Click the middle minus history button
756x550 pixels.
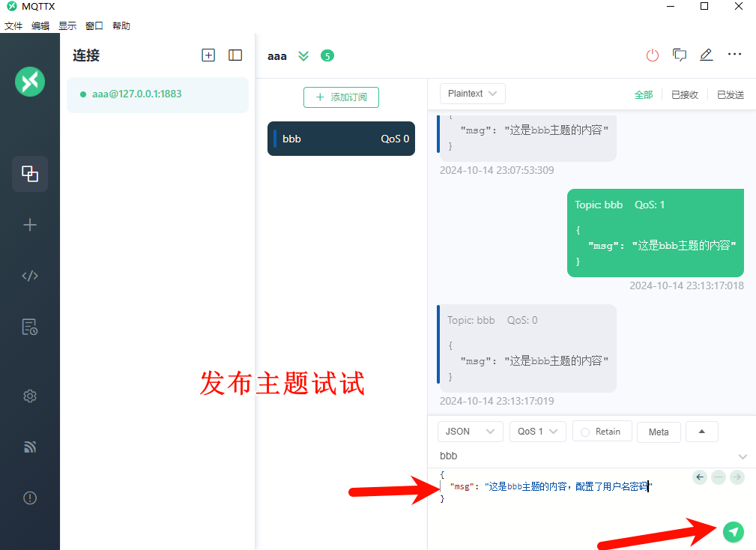click(719, 477)
